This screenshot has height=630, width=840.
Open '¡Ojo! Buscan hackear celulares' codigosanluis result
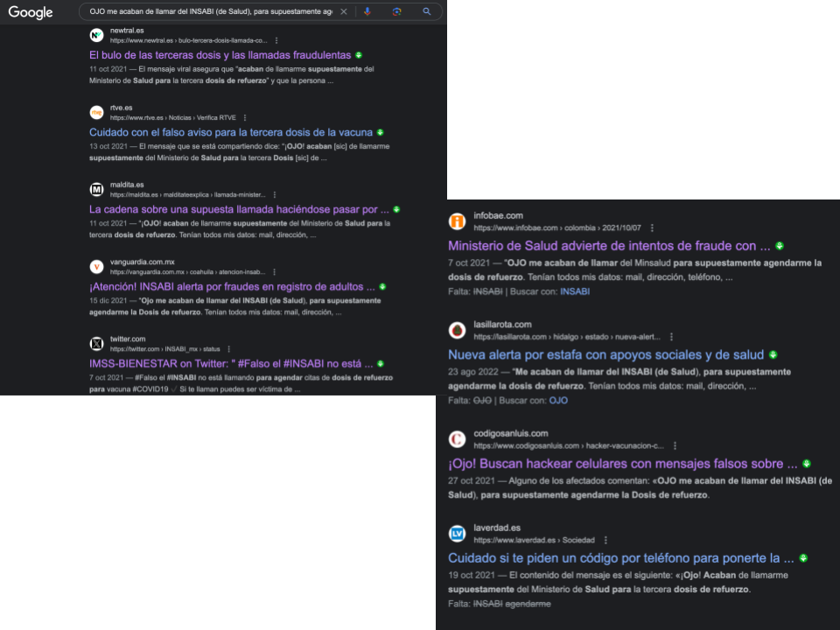[622, 464]
